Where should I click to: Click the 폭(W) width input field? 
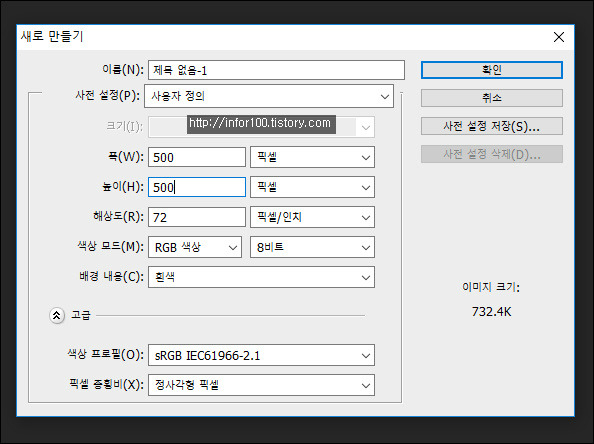[x=197, y=157]
